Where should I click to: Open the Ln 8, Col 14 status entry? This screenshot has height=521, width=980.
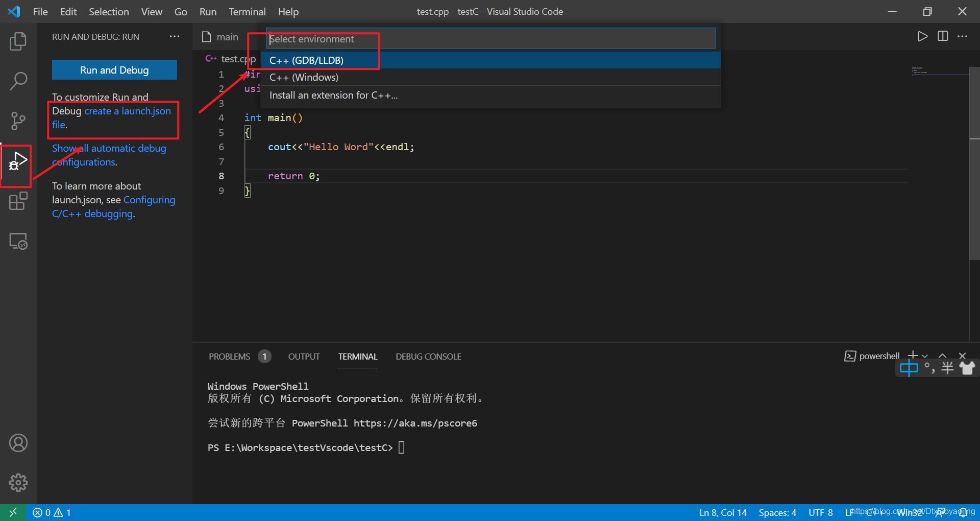click(x=723, y=512)
